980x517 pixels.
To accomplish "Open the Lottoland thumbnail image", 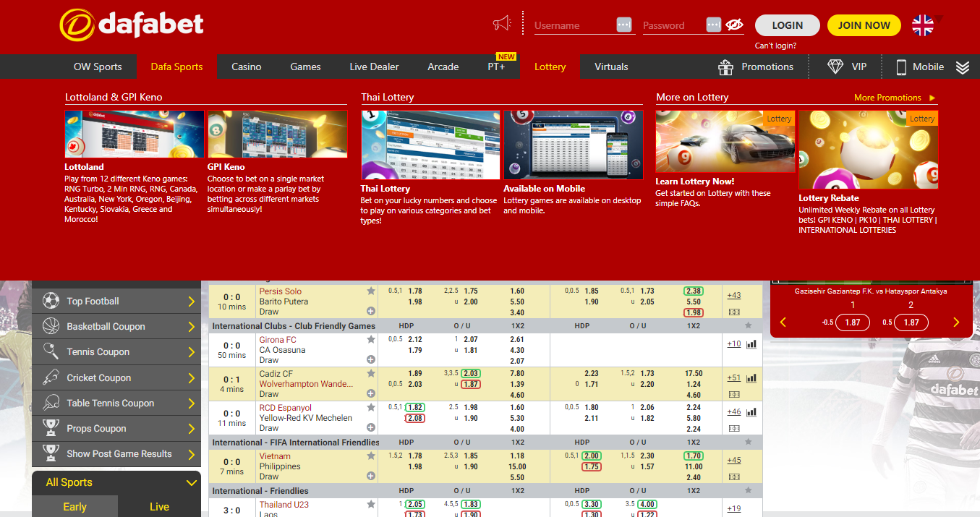I will click(x=134, y=134).
